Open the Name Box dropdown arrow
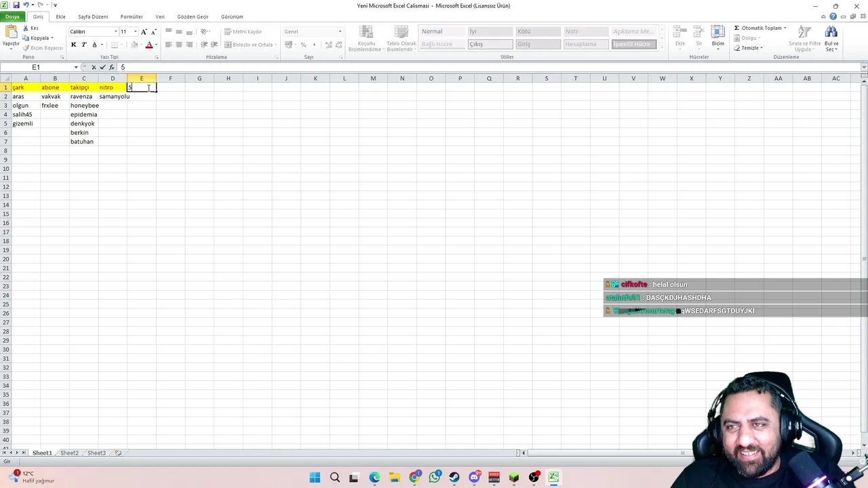This screenshot has height=488, width=868. tap(76, 67)
